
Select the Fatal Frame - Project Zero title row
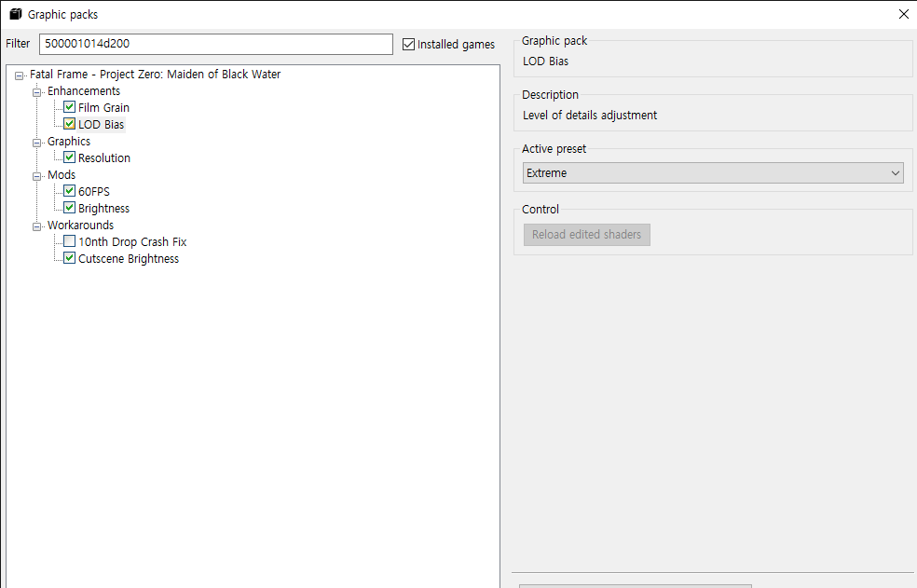[x=155, y=75]
